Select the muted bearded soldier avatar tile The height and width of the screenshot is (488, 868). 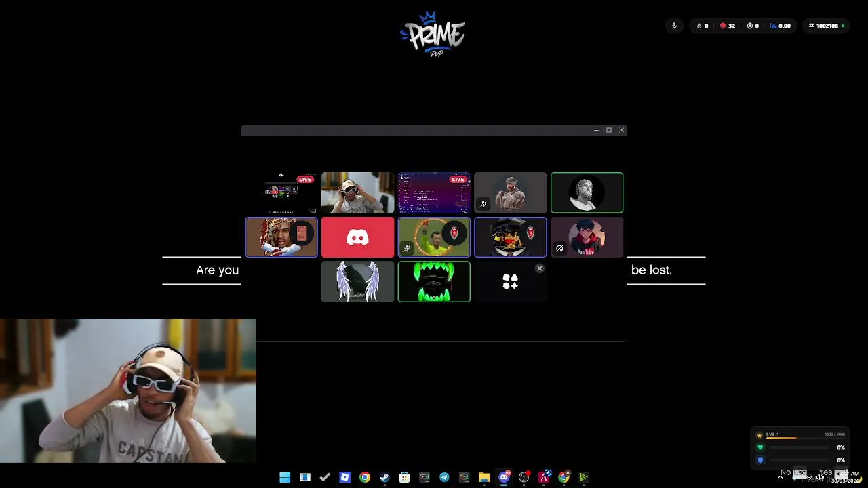pos(511,192)
